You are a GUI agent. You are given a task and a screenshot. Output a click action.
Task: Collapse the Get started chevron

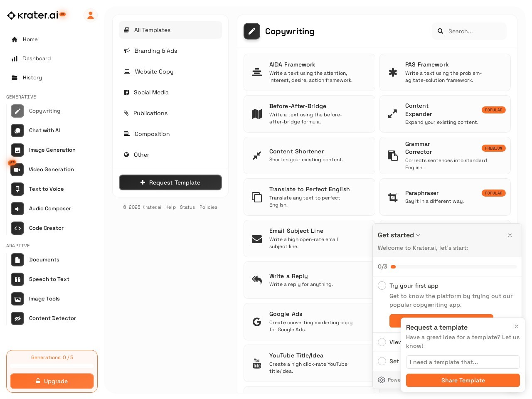[x=418, y=235]
